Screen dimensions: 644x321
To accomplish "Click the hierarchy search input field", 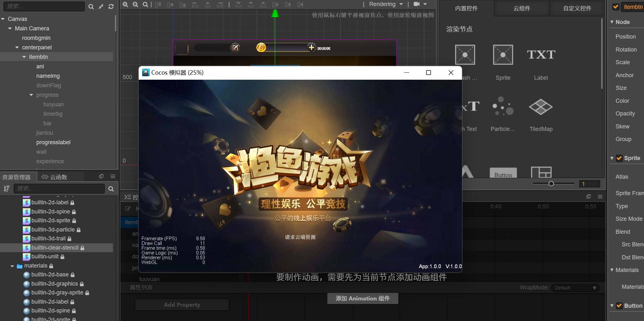I will coord(44,6).
